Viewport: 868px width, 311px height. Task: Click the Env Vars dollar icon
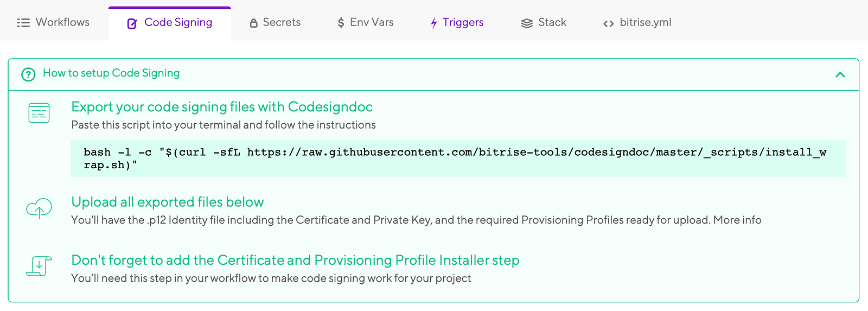(341, 23)
